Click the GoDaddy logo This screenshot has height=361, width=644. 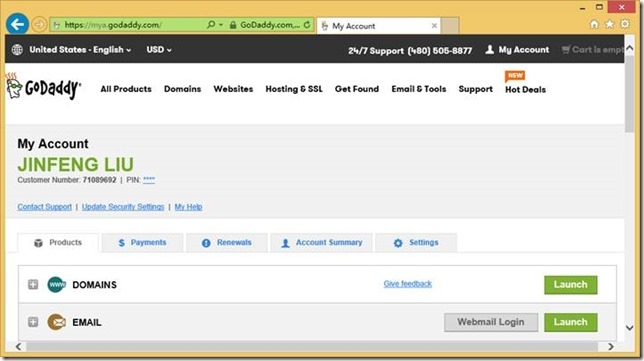tap(44, 87)
